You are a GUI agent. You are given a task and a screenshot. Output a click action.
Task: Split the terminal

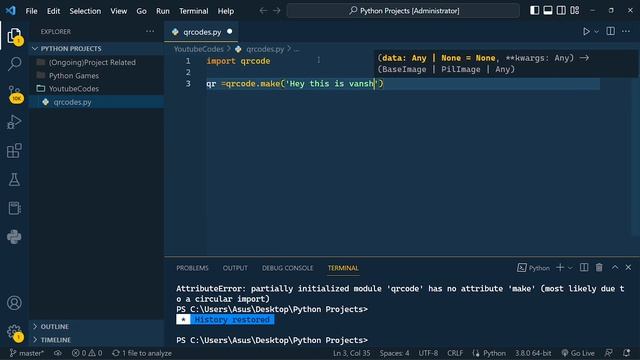coord(584,267)
